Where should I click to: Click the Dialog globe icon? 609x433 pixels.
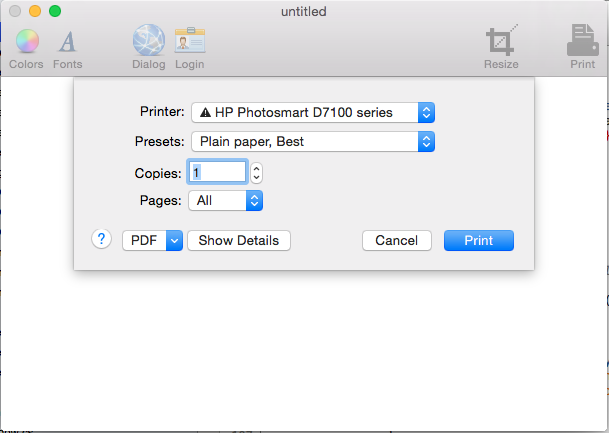point(149,40)
